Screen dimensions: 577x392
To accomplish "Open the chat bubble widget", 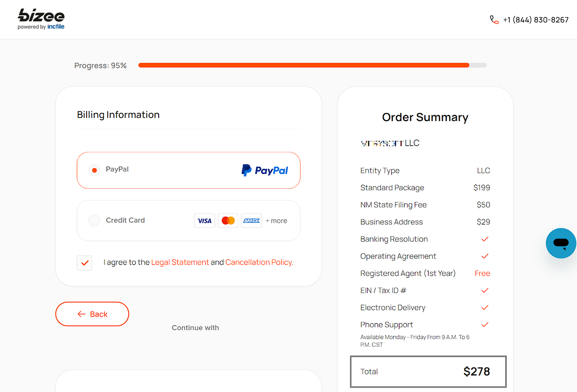I will 561,243.
